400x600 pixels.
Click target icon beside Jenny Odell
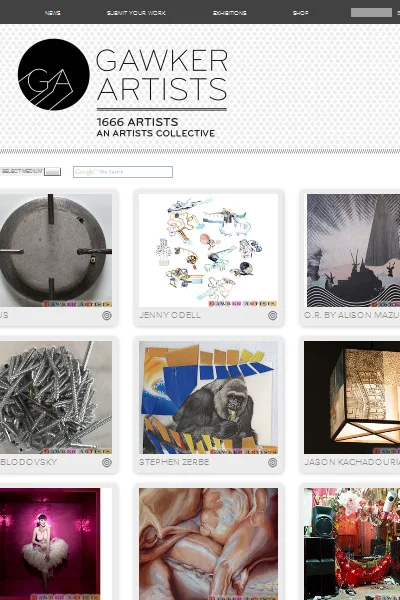point(273,315)
